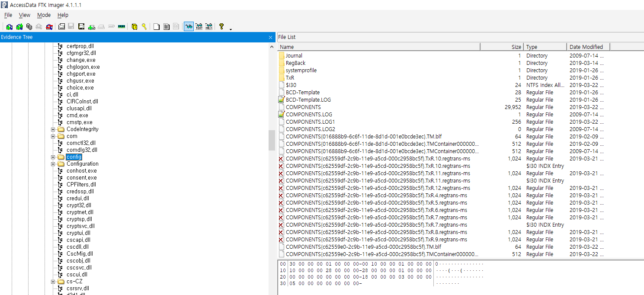Click deleted TxR.12.regtrans-ms red X icon
The width and height of the screenshot is (644, 295).
tap(282, 188)
